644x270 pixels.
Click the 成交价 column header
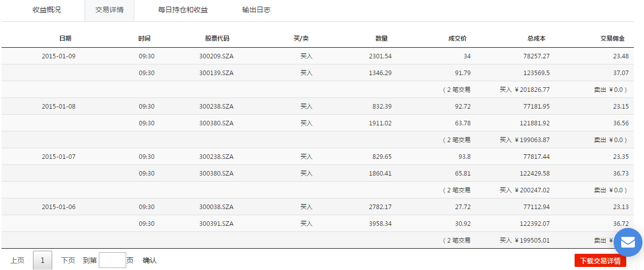[458, 39]
